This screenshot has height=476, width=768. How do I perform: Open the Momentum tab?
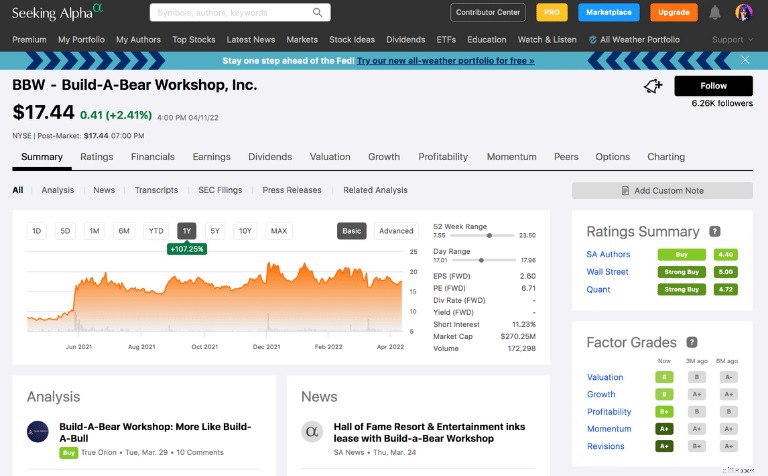pos(511,157)
